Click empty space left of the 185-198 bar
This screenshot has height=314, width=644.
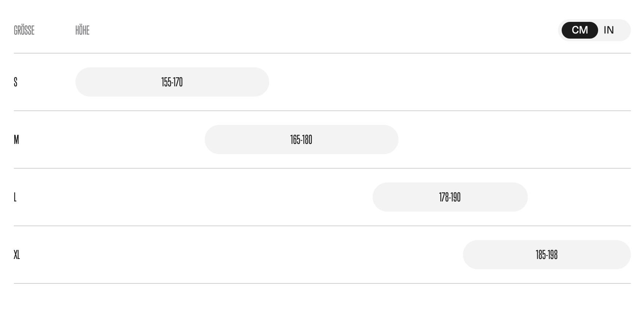[x=255, y=255]
